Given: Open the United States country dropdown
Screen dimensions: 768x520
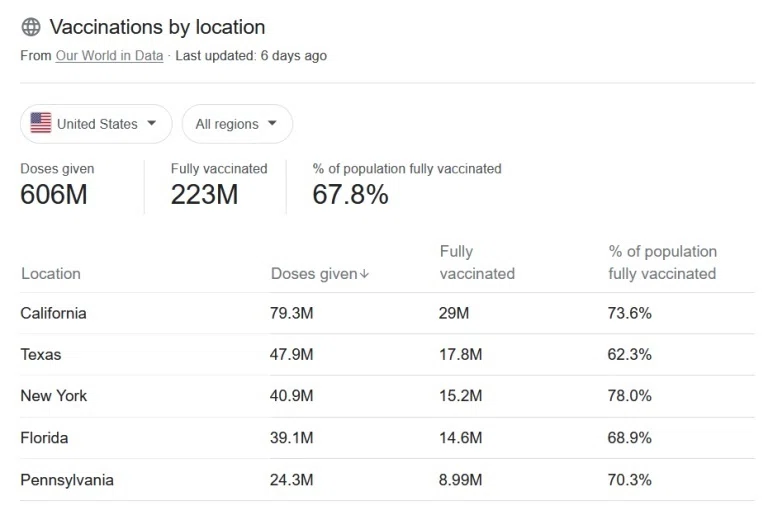Looking at the screenshot, I should 96,124.
